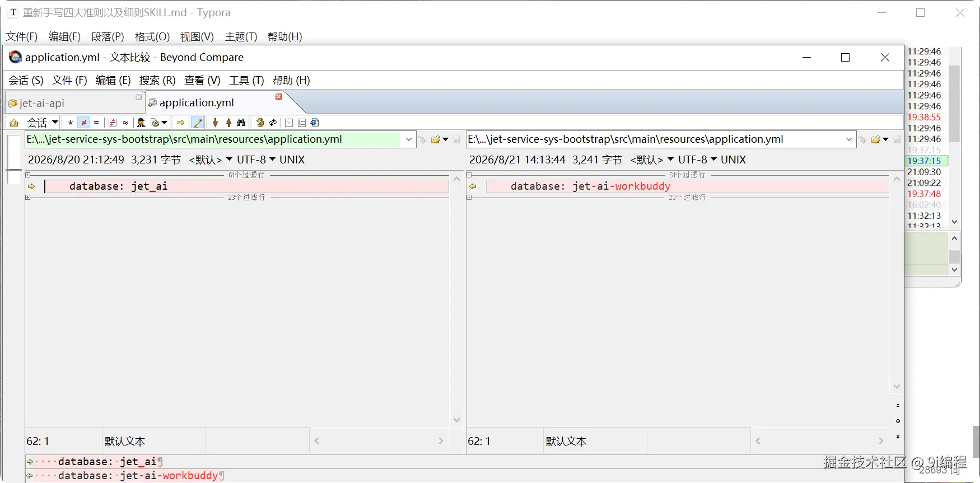Close the jet-ai-api tab
Screen dimensions: 980x483
138,97
